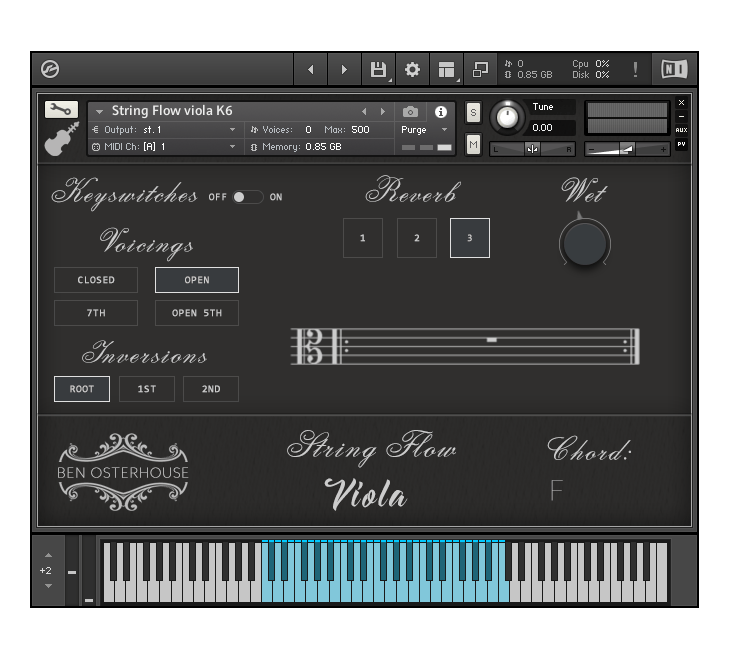This screenshot has width=730, height=655.
Task: Toggle the Keyswitches on/off switch
Action: click(x=246, y=197)
